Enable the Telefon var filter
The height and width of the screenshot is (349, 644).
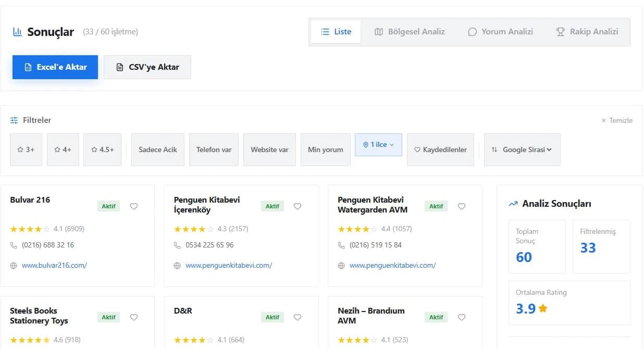[x=214, y=149]
